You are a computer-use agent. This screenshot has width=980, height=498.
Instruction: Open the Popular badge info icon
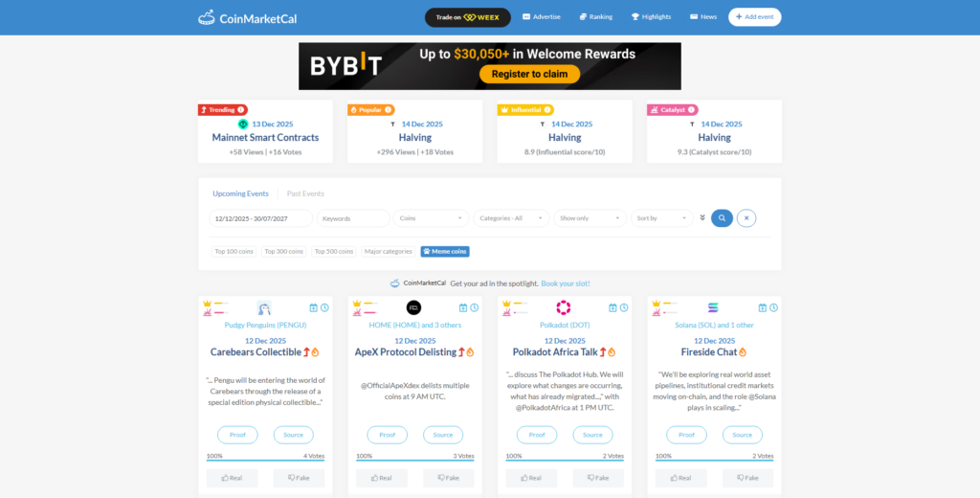point(389,109)
